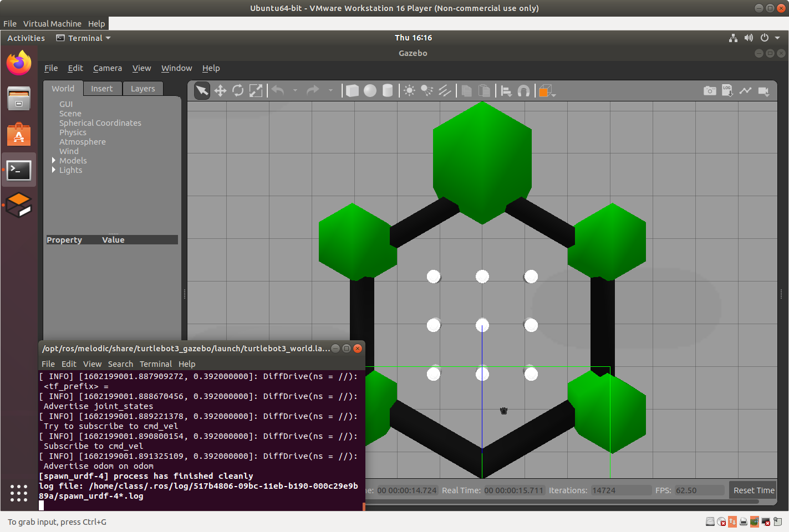The image size is (789, 532).
Task: Add a point light
Action: click(410, 91)
